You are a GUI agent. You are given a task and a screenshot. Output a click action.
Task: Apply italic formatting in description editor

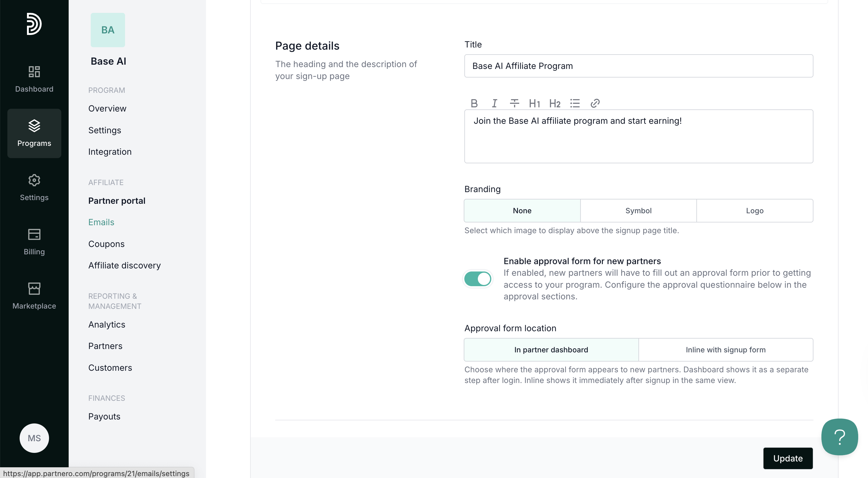(x=494, y=103)
